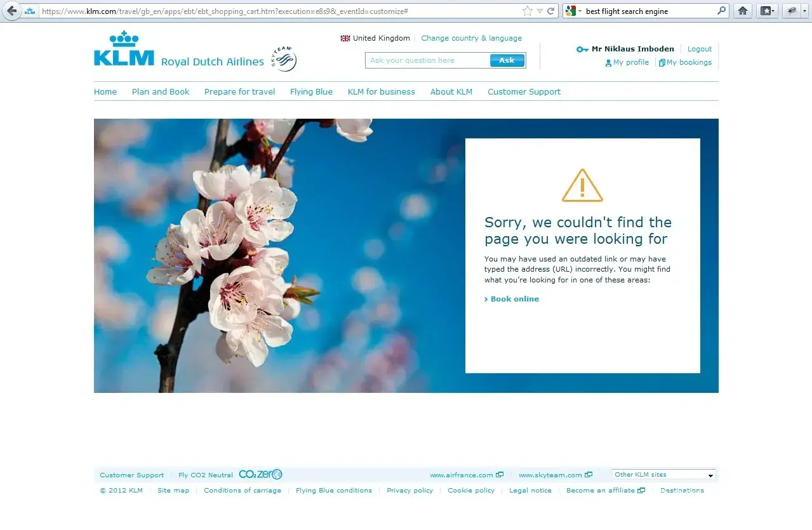Open the bookmarks toolbar button

point(768,11)
